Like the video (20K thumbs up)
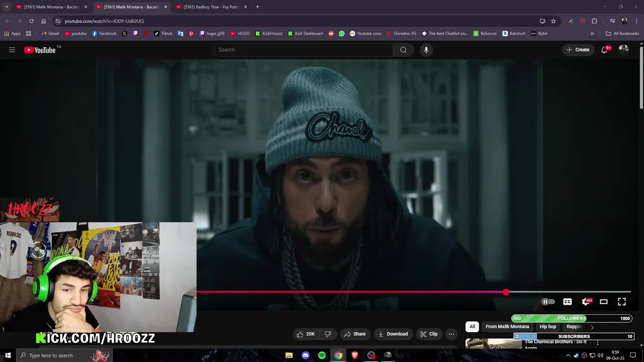 306,334
